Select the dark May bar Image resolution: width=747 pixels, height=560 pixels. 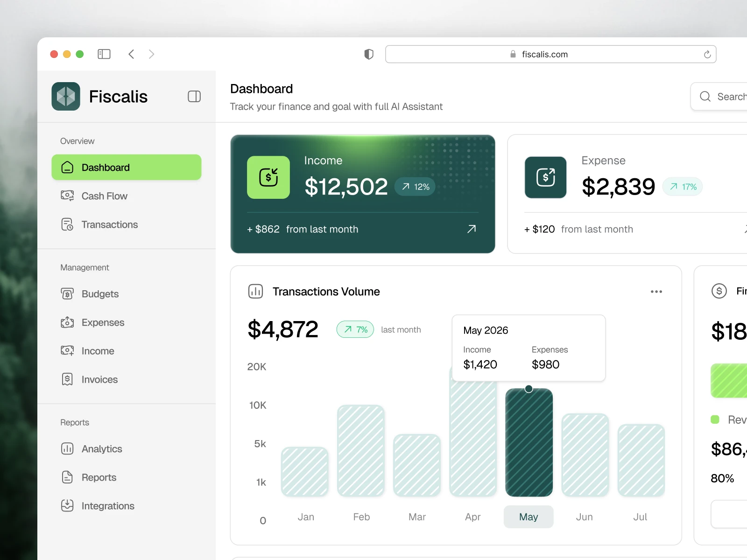[529, 442]
